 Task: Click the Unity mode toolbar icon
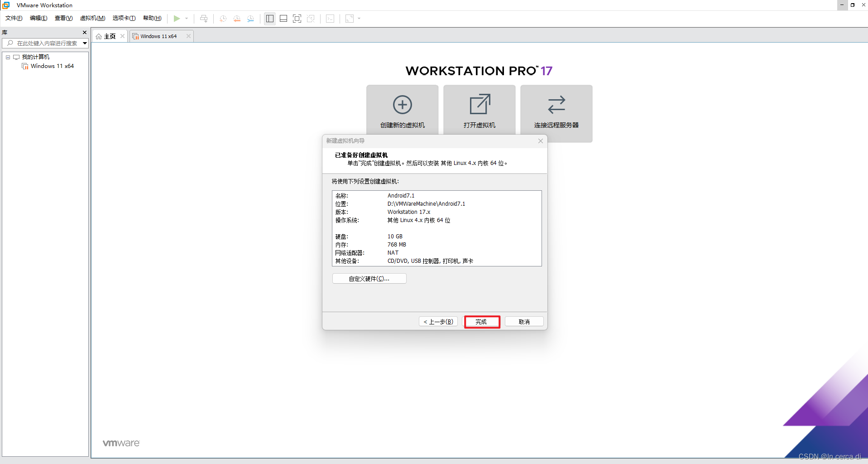point(311,19)
